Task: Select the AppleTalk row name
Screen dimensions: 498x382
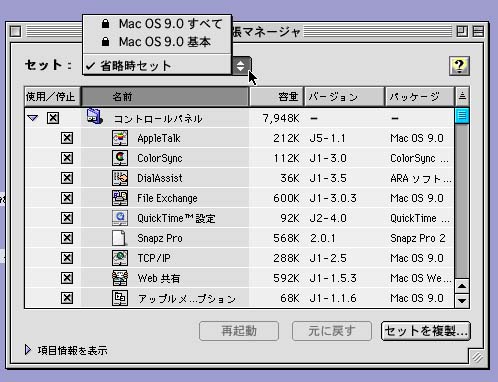Action: [159, 138]
